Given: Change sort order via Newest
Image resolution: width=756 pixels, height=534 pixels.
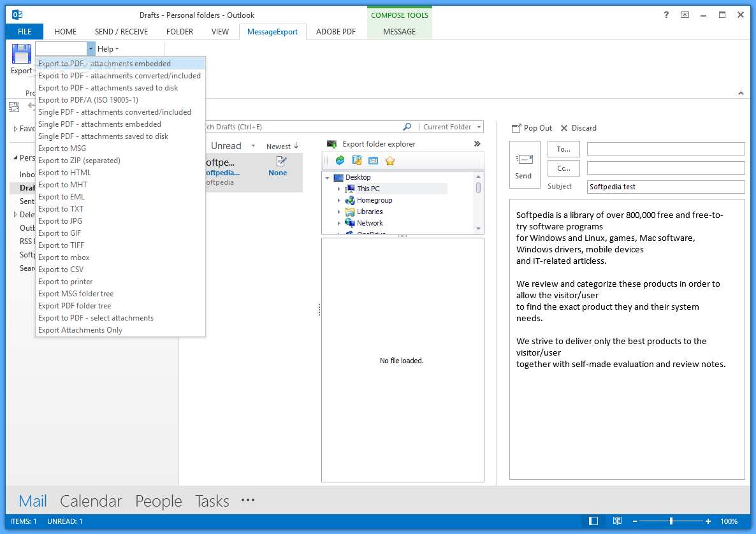Looking at the screenshot, I should click(x=282, y=146).
